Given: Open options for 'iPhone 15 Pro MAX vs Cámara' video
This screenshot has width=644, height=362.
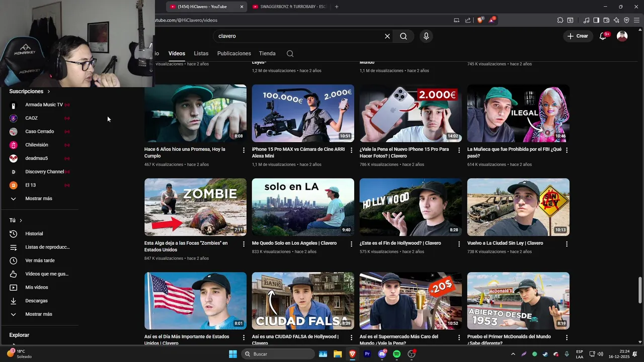Looking at the screenshot, I should 351,150.
